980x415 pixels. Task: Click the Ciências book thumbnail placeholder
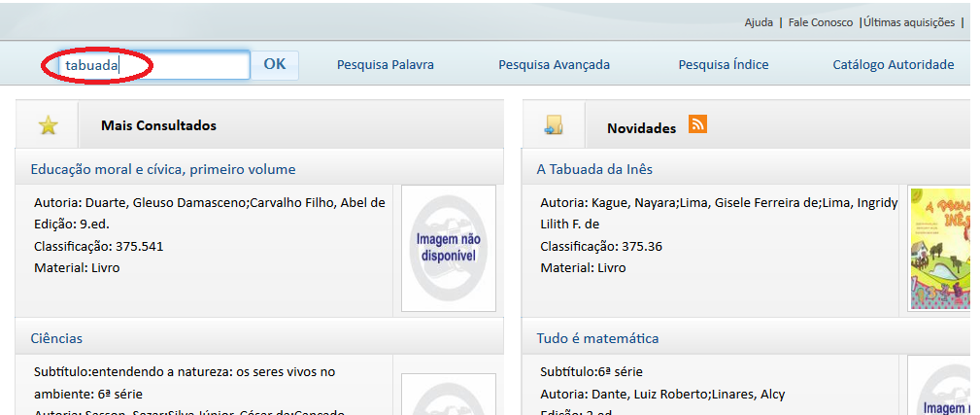click(x=448, y=394)
